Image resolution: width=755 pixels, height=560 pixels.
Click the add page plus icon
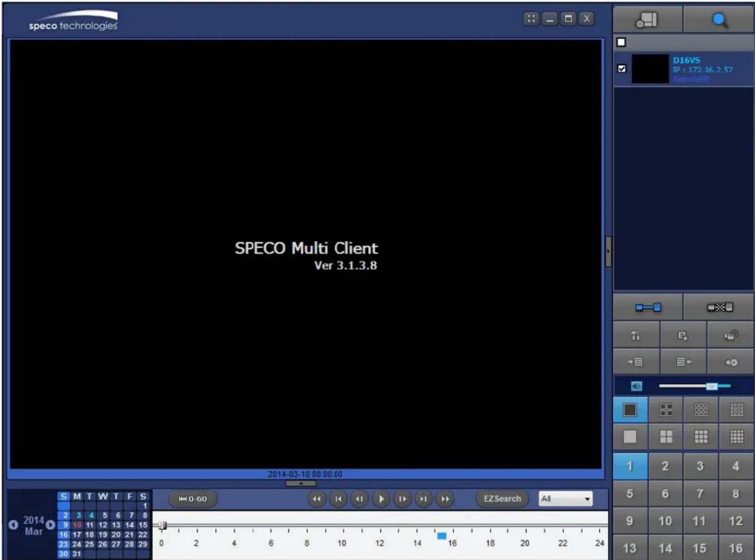[x=683, y=335]
